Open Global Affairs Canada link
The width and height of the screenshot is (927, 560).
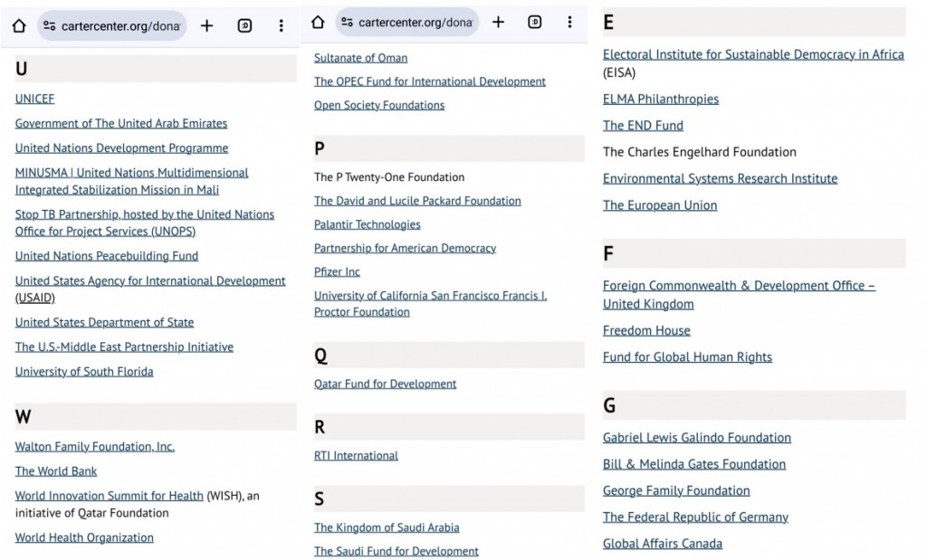(663, 544)
